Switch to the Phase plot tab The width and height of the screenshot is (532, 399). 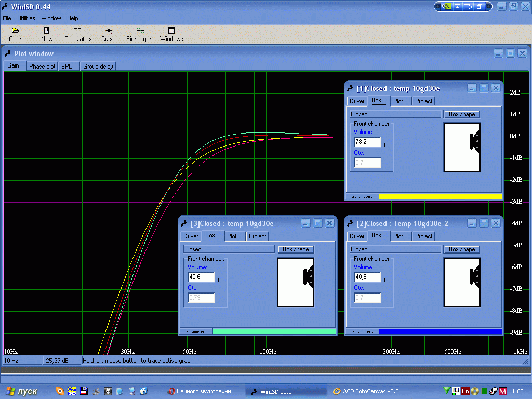42,66
